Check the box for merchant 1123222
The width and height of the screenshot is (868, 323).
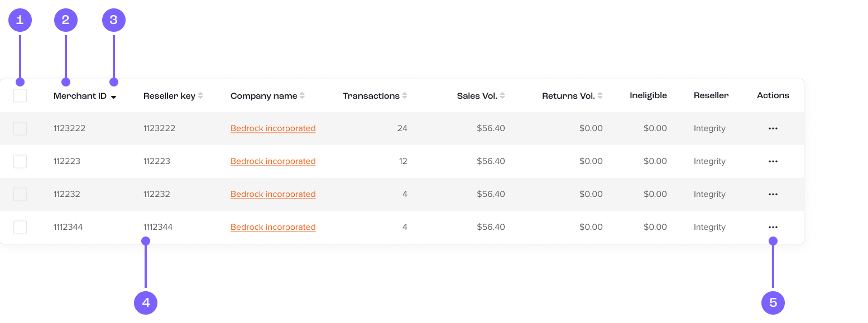click(x=20, y=128)
